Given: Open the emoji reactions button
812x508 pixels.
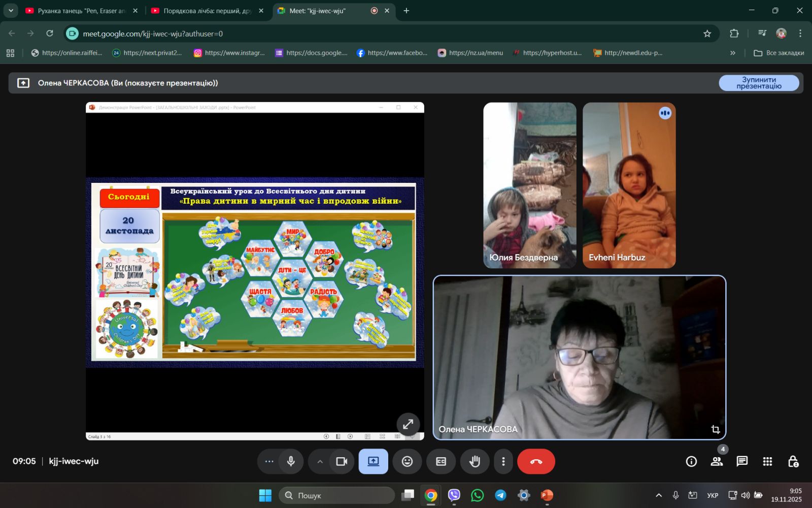Looking at the screenshot, I should (407, 461).
